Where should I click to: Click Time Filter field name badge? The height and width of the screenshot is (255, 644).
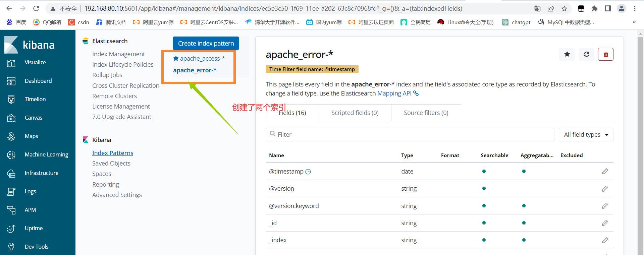pyautogui.click(x=312, y=69)
